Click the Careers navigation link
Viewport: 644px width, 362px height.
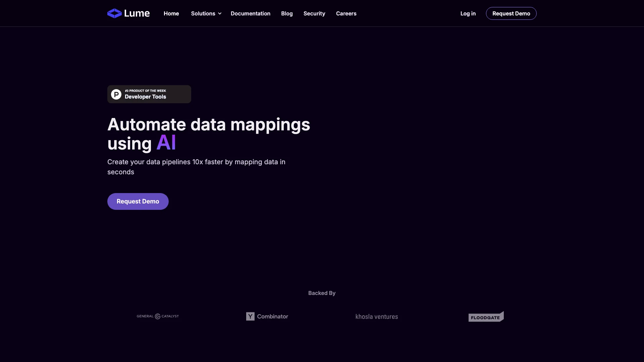click(x=346, y=13)
